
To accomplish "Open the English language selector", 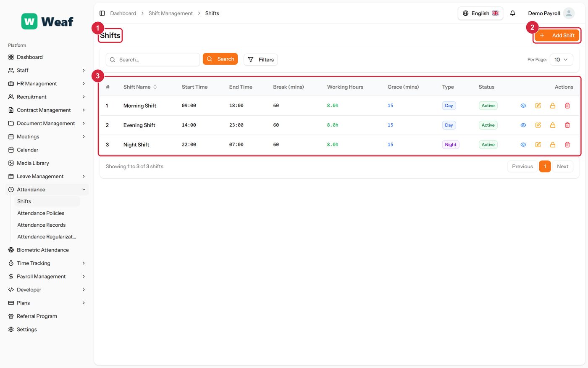I will click(480, 13).
